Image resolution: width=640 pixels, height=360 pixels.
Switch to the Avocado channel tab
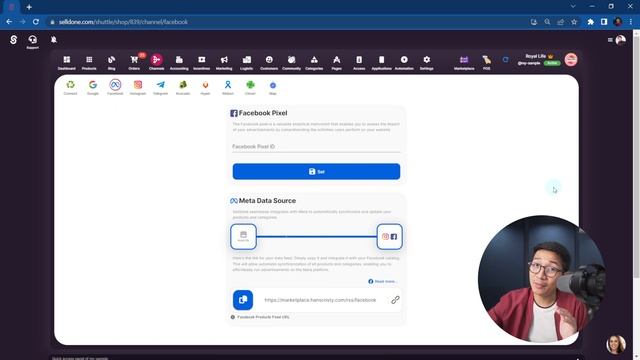tap(183, 87)
